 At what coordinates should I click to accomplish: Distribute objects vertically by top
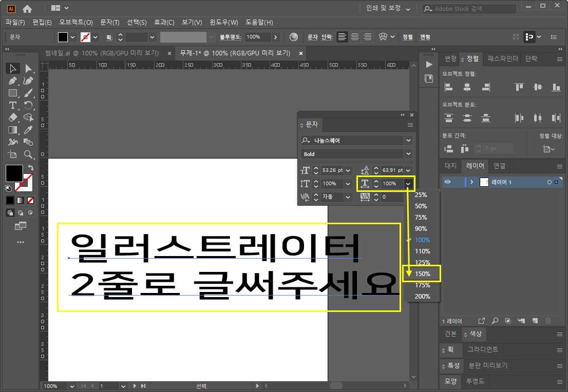coord(449,117)
